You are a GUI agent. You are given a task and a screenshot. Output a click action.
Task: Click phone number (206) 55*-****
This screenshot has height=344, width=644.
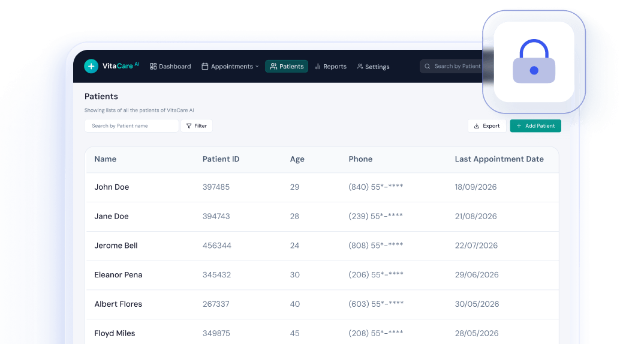click(x=376, y=274)
